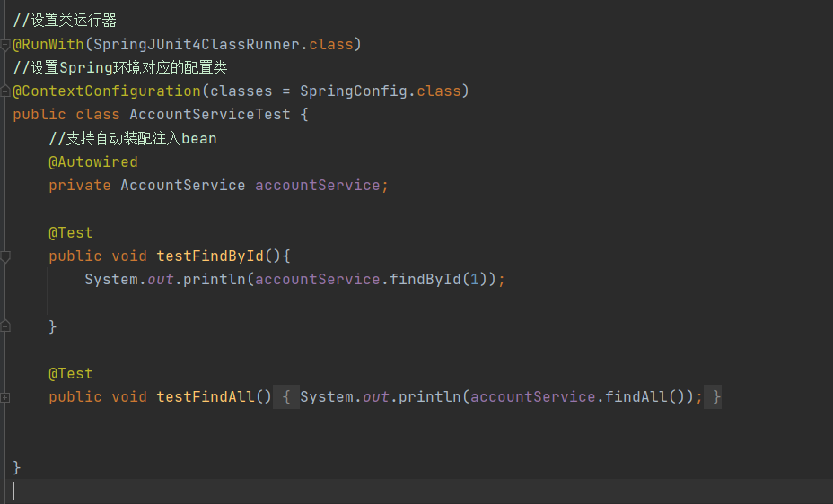Click the 'private' keyword
The width and height of the screenshot is (833, 504).
(x=80, y=185)
